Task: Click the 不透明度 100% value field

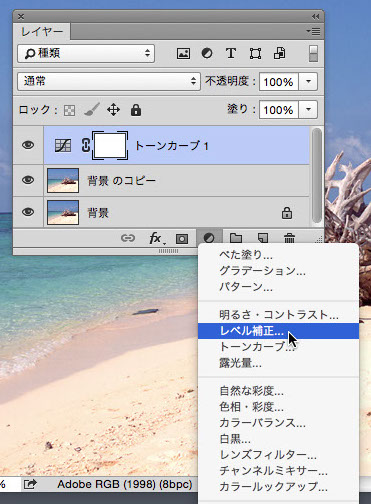Action: tap(279, 81)
